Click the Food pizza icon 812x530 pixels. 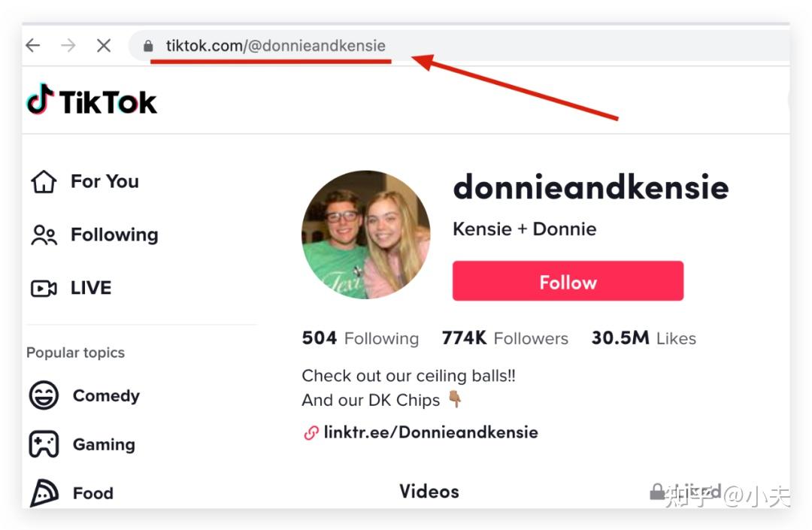click(44, 493)
